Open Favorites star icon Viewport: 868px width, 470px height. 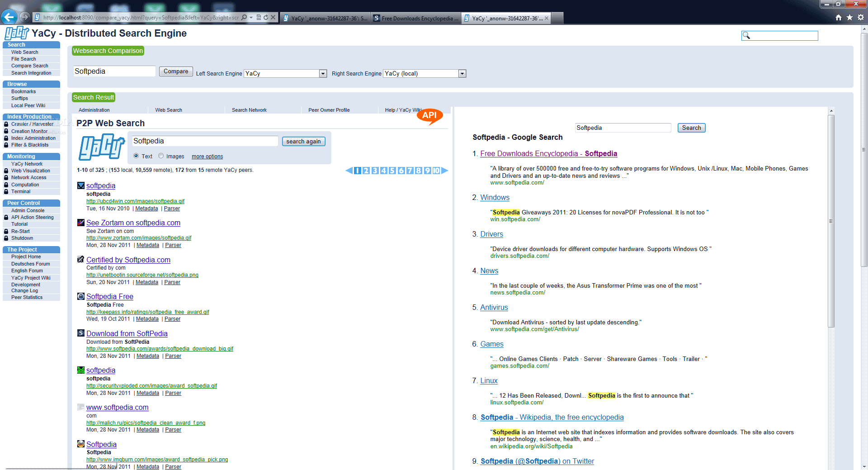tap(849, 17)
